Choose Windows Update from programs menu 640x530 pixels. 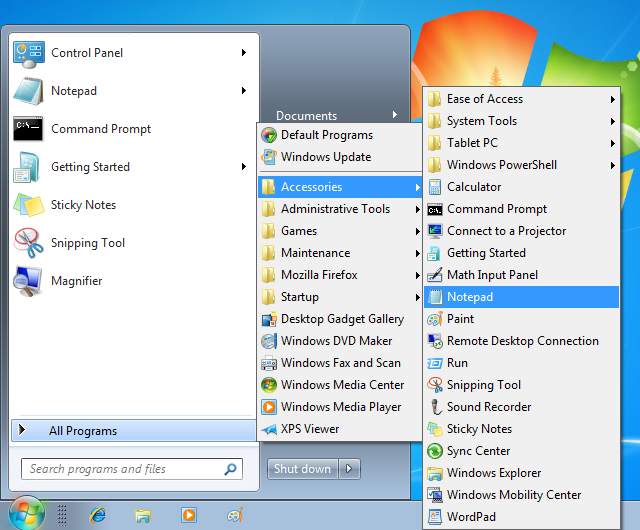click(x=325, y=157)
